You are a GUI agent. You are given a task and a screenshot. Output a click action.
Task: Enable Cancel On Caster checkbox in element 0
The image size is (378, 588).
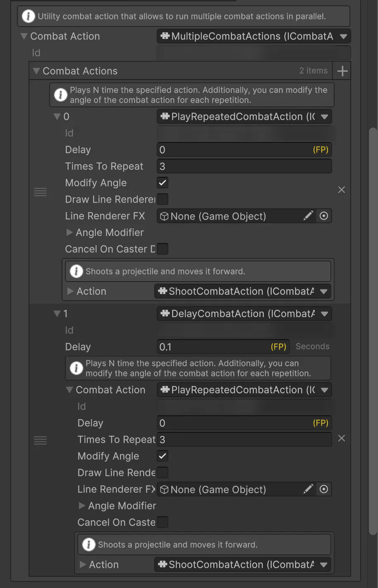point(163,249)
